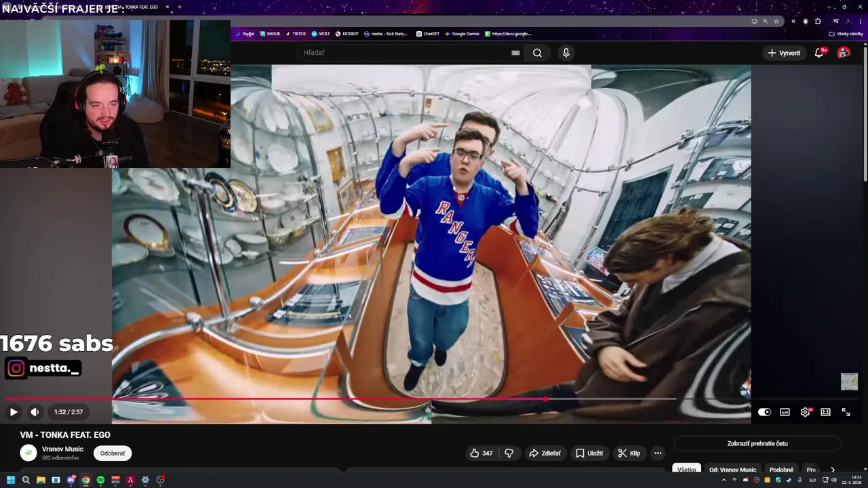Bookmark this page with star icon
868x488 pixels.
click(x=776, y=21)
